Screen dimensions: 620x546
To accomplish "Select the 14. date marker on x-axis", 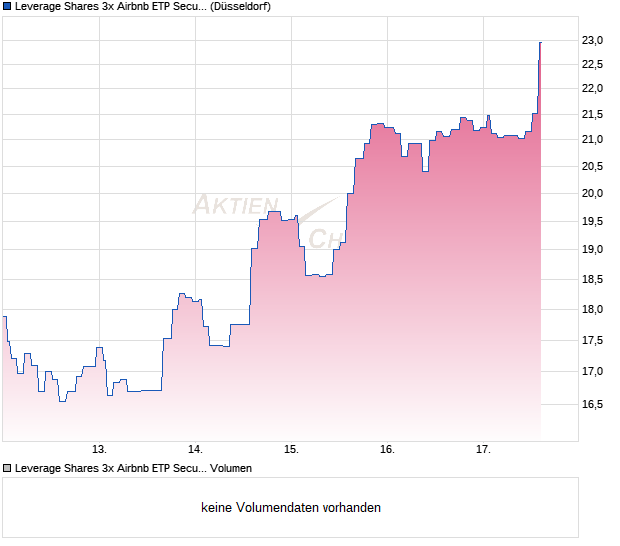I will (195, 450).
